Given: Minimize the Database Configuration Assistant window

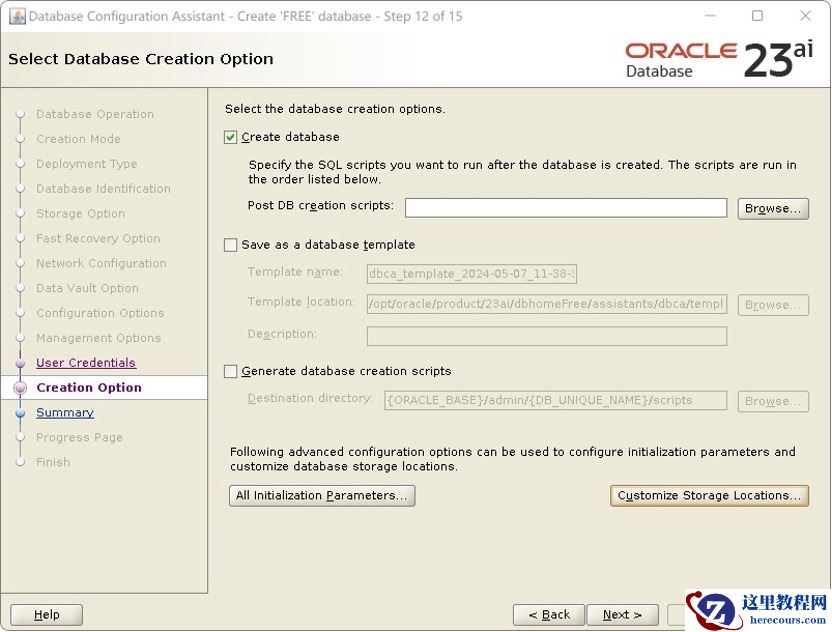Looking at the screenshot, I should pyautogui.click(x=710, y=16).
